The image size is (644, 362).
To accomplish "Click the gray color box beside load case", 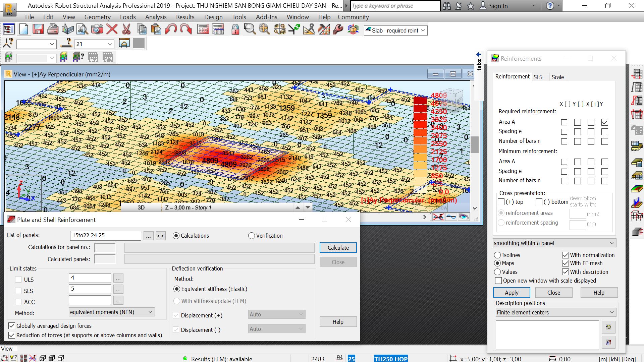I will (x=139, y=43).
